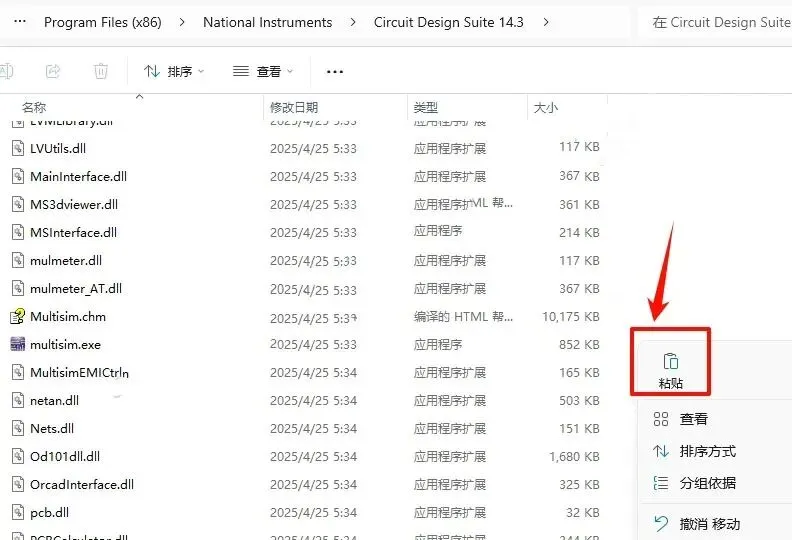Click the MS3dviewer.dll file icon

(x=18, y=204)
